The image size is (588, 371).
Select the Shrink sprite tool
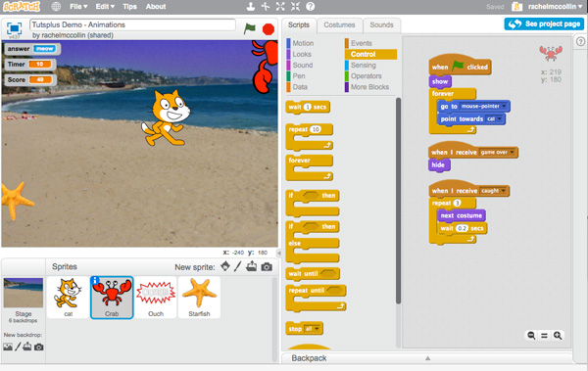pyautogui.click(x=296, y=7)
